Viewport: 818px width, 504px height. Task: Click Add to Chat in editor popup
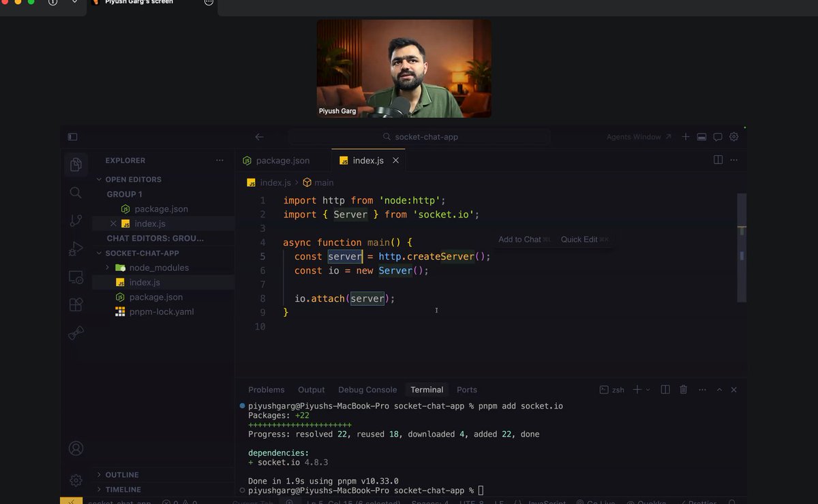point(525,239)
